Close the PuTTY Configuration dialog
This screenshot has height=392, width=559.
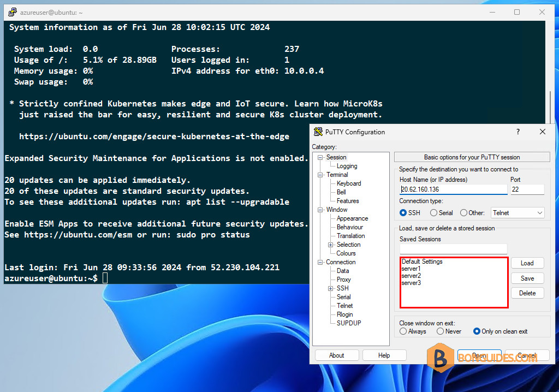tap(542, 132)
